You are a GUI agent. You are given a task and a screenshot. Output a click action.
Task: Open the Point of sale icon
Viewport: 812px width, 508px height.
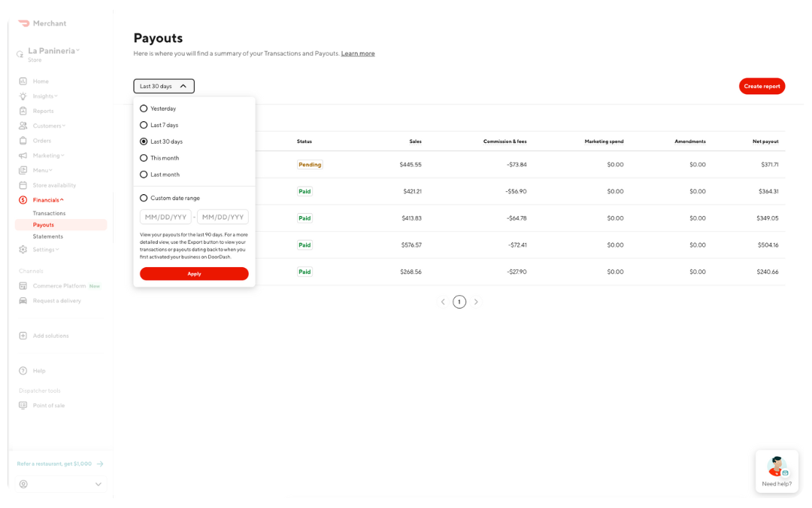click(x=24, y=405)
